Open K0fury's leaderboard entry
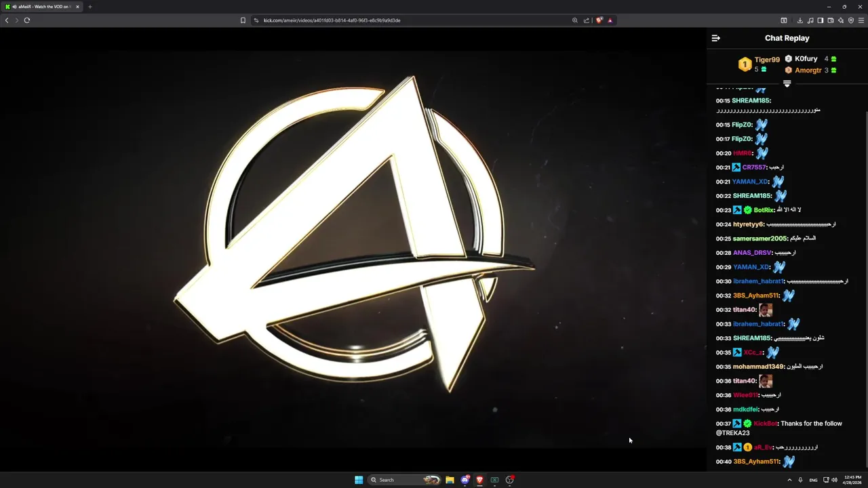Viewport: 868px width, 488px height. pos(806,59)
